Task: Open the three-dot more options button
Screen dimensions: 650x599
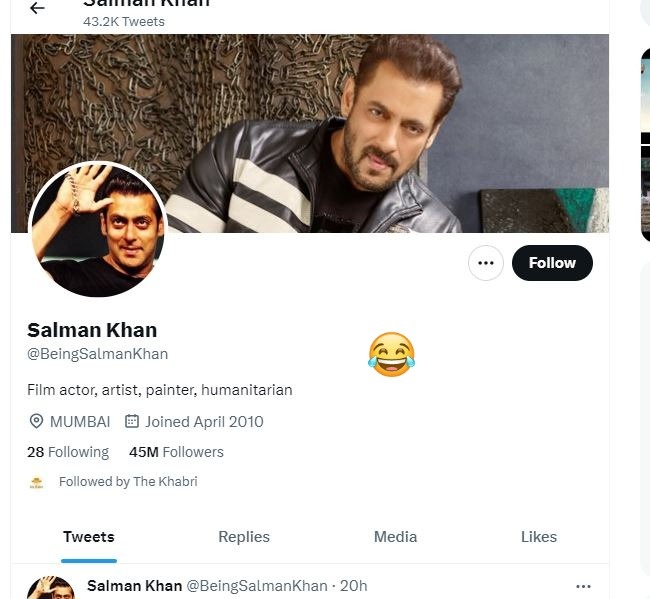Action: coord(486,263)
